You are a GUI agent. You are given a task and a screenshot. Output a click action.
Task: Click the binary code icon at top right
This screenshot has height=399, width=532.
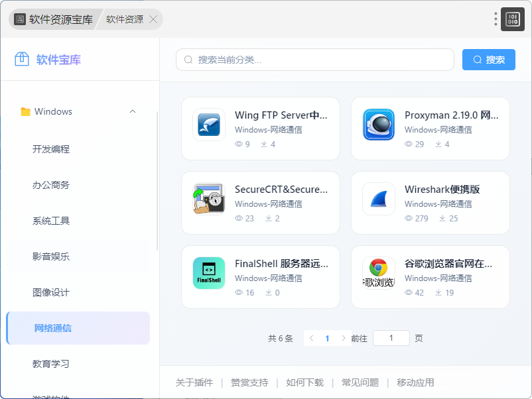point(512,19)
